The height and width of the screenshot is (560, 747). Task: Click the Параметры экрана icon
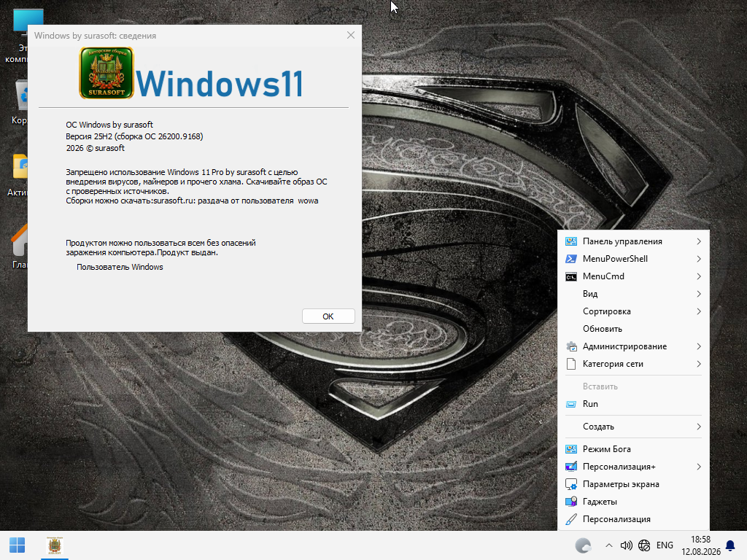coord(570,484)
